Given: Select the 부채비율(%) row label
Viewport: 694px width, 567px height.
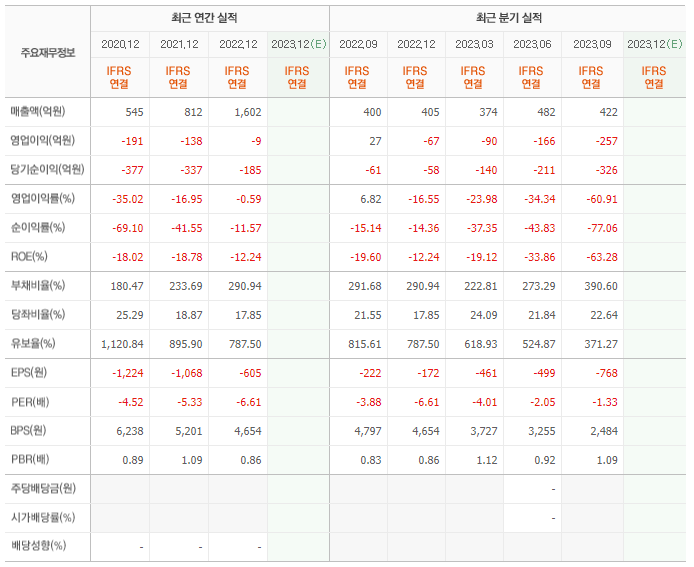Looking at the screenshot, I should coord(38,285).
